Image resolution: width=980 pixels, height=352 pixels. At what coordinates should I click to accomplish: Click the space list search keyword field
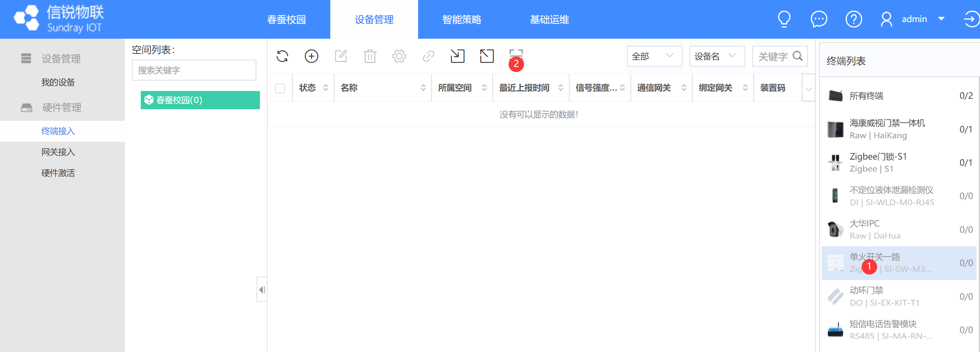194,70
